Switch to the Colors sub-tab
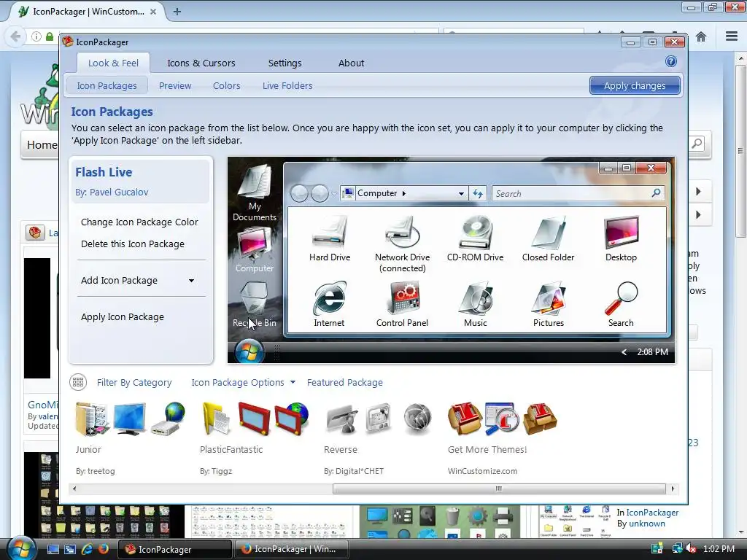The height and width of the screenshot is (560, 747). click(226, 86)
